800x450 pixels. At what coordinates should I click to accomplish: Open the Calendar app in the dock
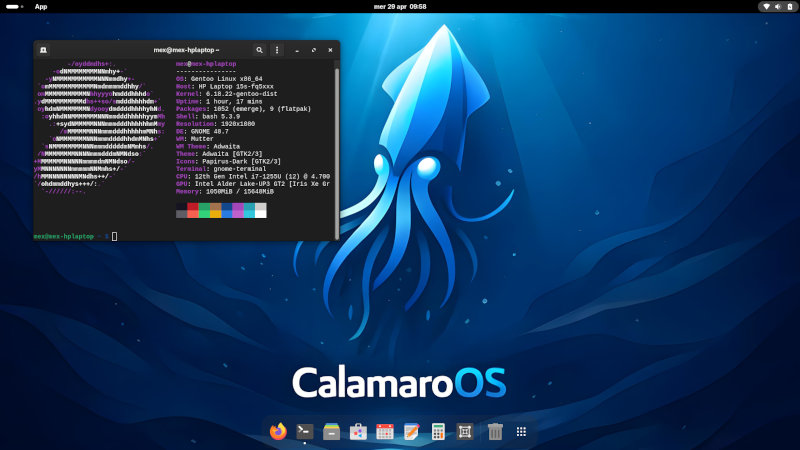click(385, 432)
